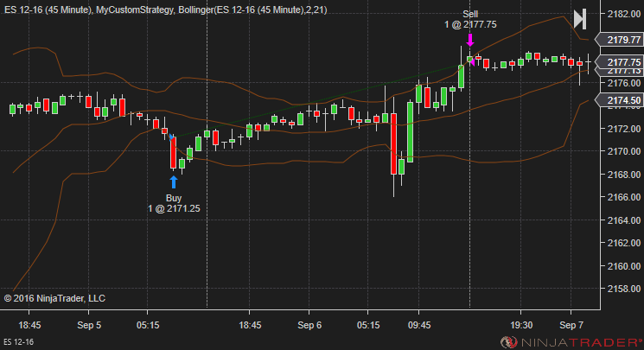Image resolution: width=644 pixels, height=350 pixels.
Task: Click the 2160.00 price axis label
Action: 624,266
